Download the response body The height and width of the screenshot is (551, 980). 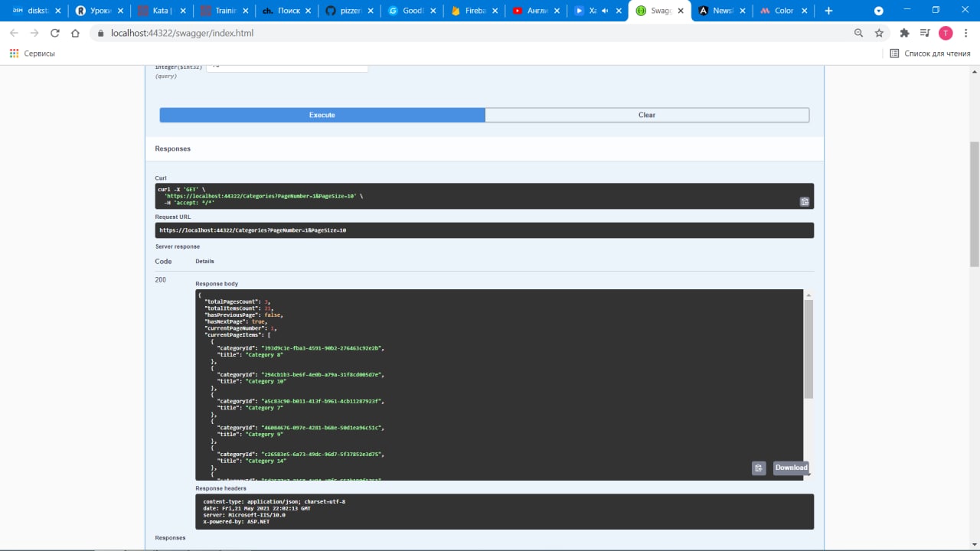(x=791, y=468)
